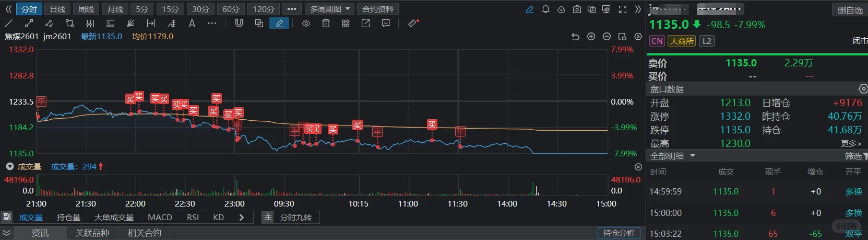Choose the range measurement tool
868x240 pixels.
(x=151, y=24)
